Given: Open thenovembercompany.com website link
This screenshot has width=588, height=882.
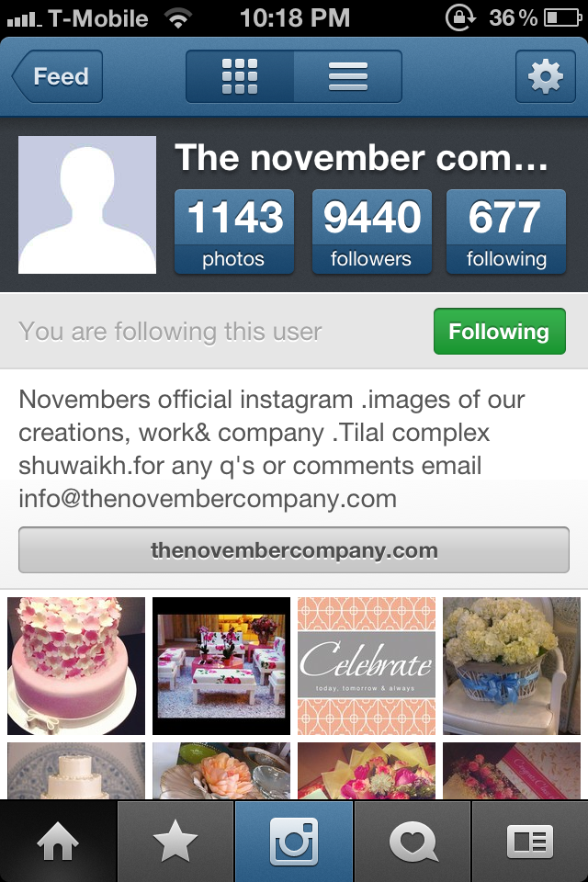Looking at the screenshot, I should point(294,550).
